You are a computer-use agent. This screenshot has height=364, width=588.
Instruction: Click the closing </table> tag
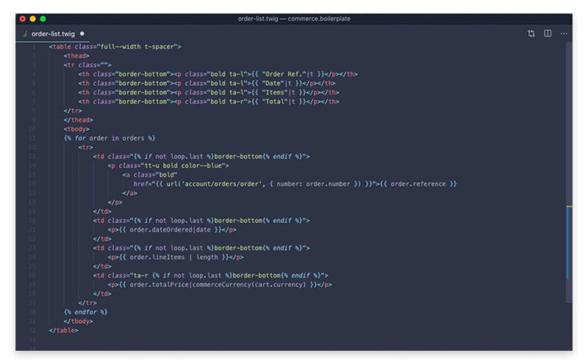tap(64, 330)
